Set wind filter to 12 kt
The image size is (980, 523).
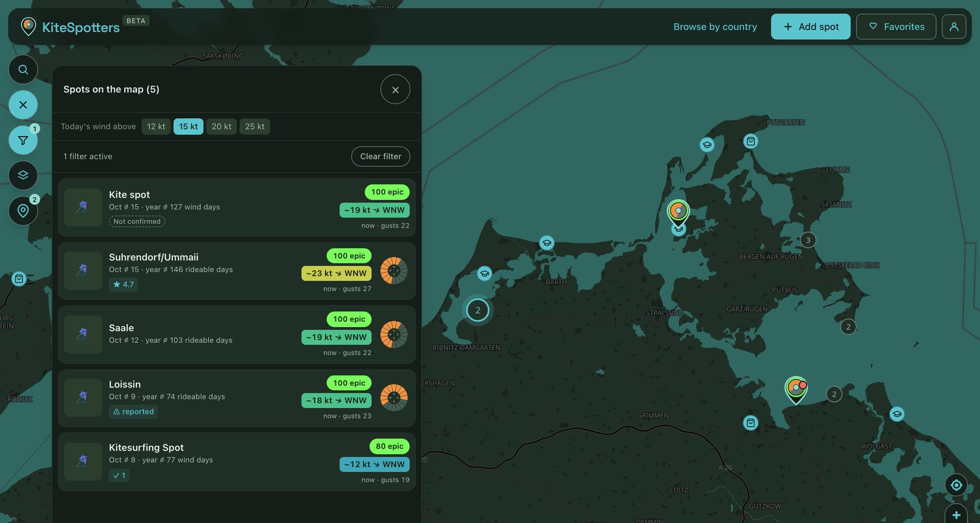156,127
